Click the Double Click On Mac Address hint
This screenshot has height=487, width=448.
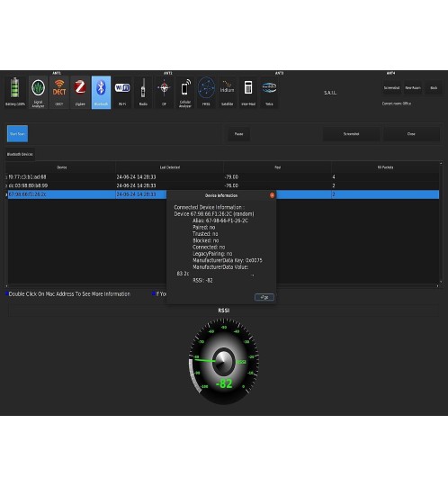pos(69,293)
